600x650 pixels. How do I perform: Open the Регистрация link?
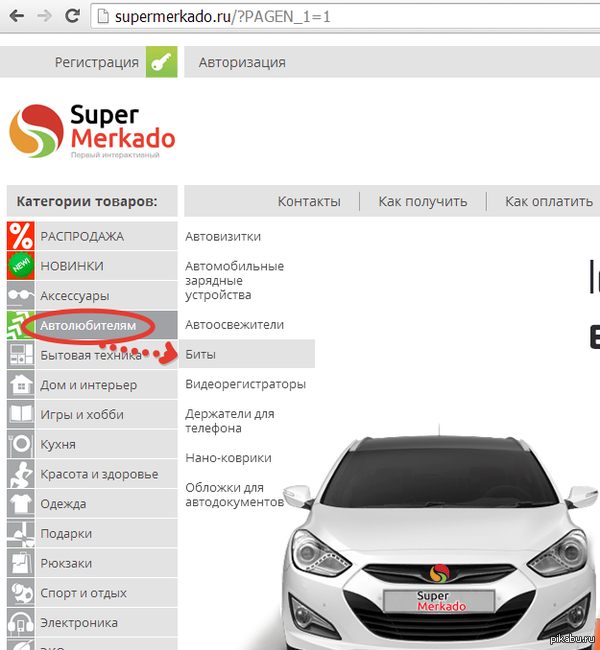pyautogui.click(x=96, y=62)
